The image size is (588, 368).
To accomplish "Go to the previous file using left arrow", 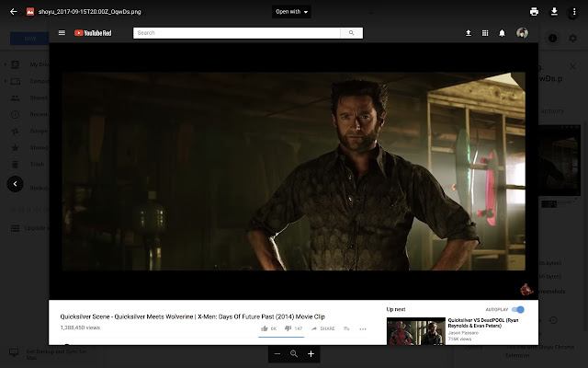I will 15,184.
